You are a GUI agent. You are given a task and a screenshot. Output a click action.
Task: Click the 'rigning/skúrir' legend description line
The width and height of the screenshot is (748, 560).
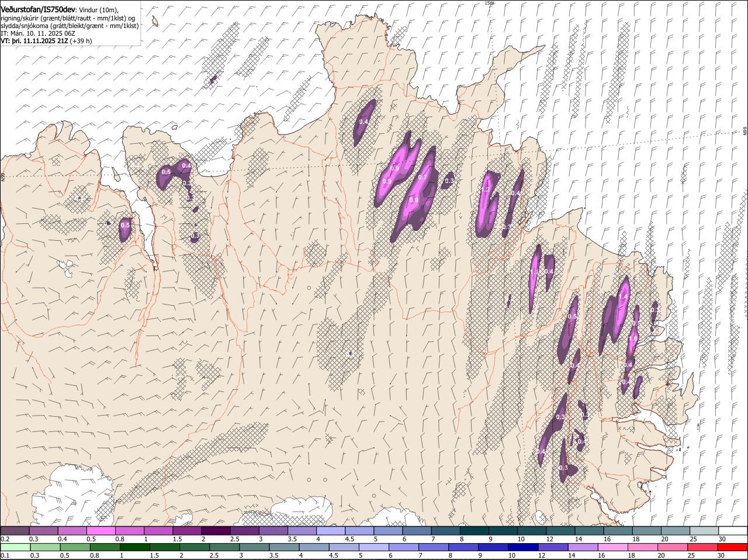pos(68,18)
